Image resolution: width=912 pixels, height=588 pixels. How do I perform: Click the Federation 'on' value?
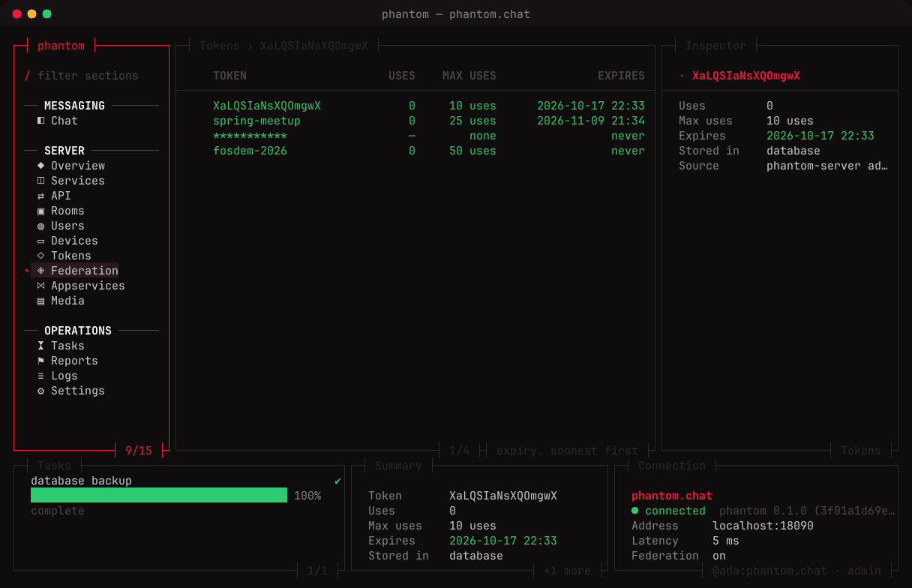tap(719, 556)
